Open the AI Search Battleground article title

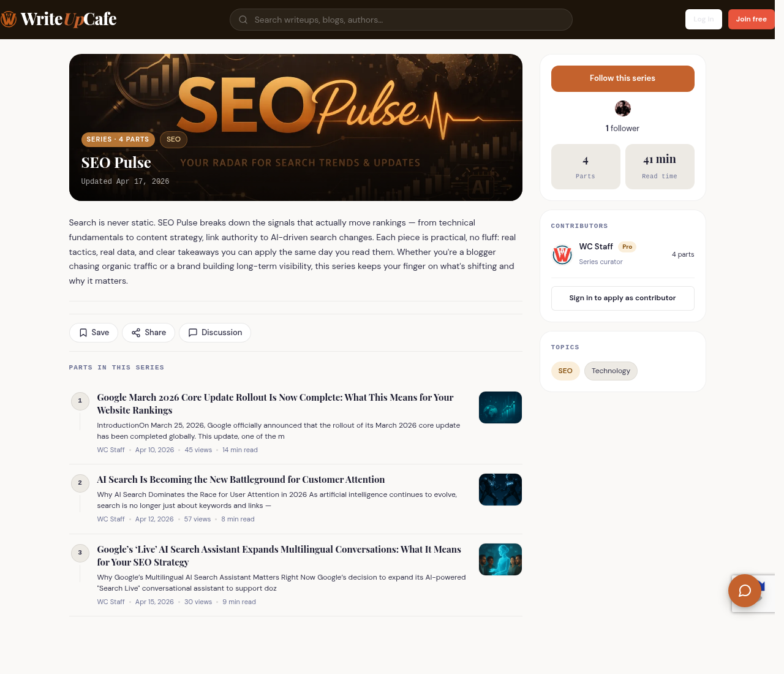click(241, 480)
